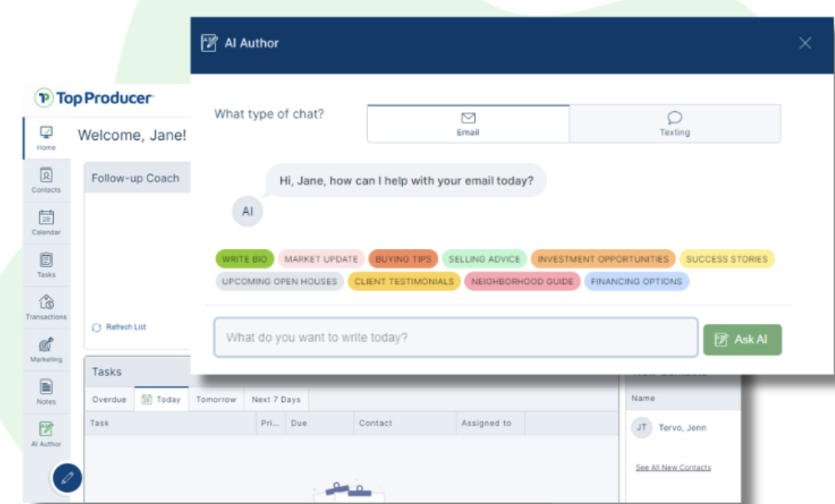
Task: Click the Assigned to column header
Action: 490,423
